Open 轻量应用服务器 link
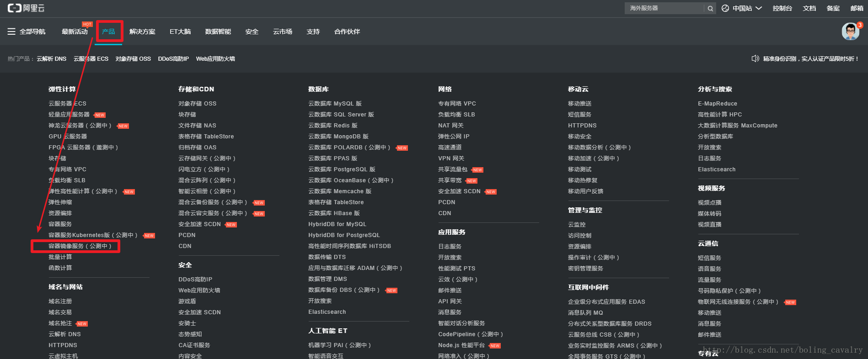This screenshot has height=359, width=868. click(69, 115)
